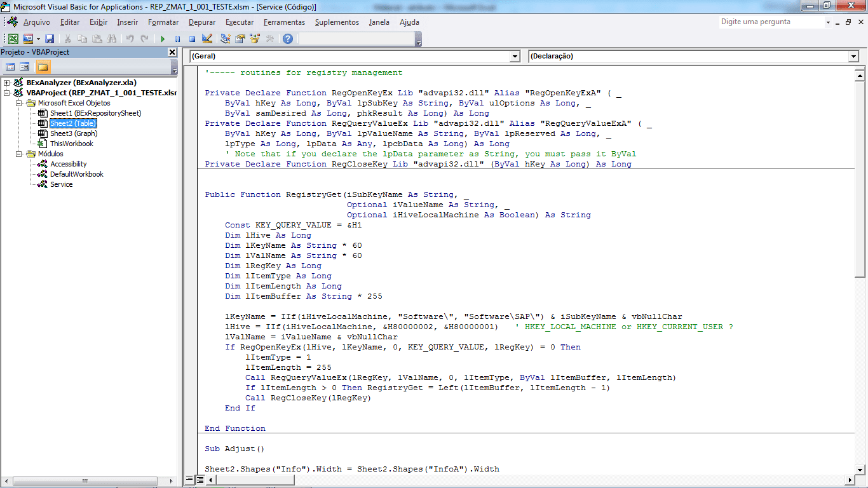
Task: Click the Insert UserForm toolbar icon
Action: click(28, 39)
